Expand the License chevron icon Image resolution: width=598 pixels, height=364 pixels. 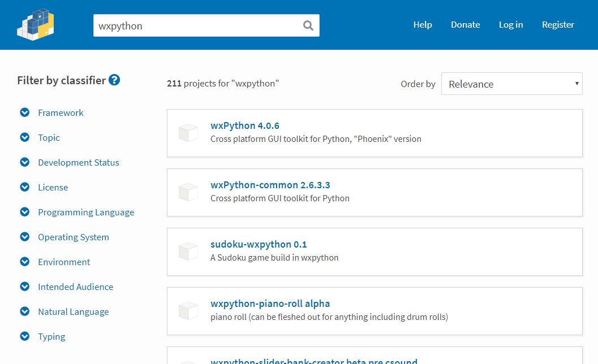click(x=25, y=187)
